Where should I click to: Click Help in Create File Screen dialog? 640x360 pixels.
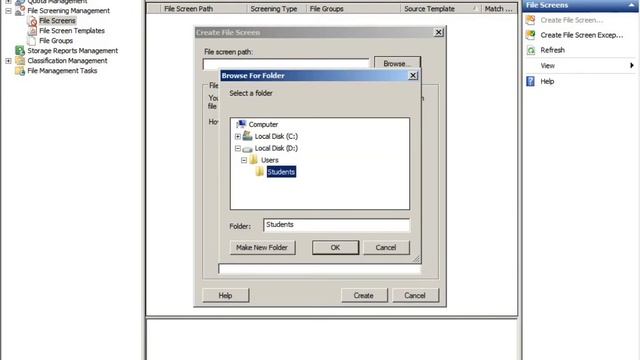(x=225, y=295)
